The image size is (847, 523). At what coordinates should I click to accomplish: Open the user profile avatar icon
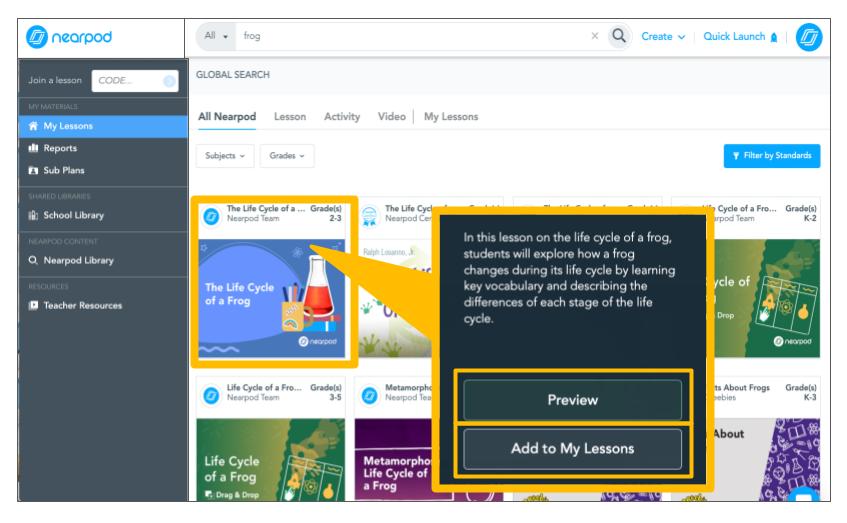coord(817,36)
